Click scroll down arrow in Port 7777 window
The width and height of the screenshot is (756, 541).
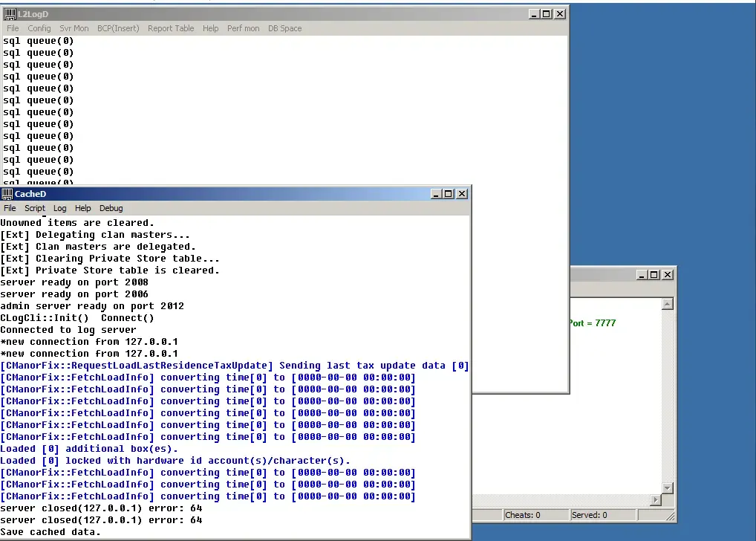tap(668, 488)
